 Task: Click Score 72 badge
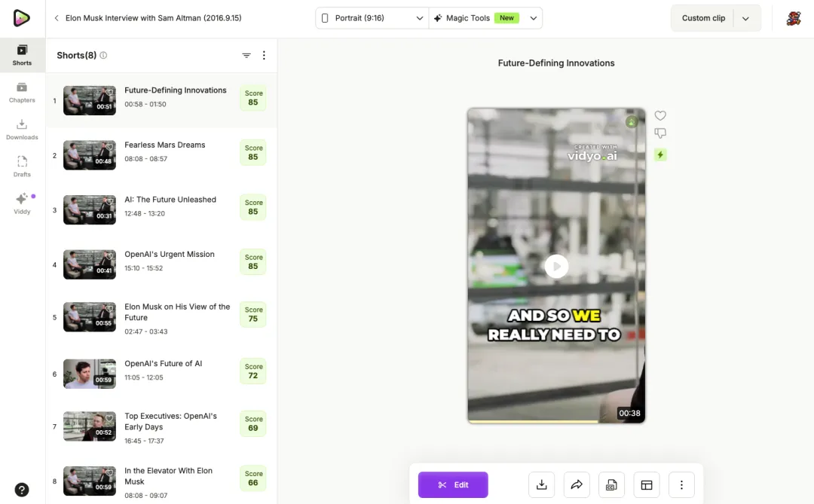252,371
